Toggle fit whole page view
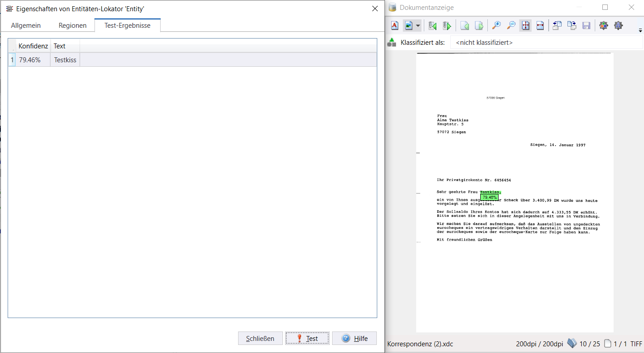The height and width of the screenshot is (353, 644). tap(525, 26)
